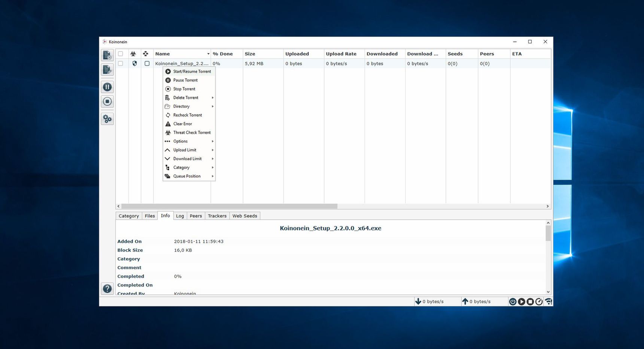
Task: Toggle the sequential checkbox in the Koinonein_Setup row
Action: [x=147, y=64]
